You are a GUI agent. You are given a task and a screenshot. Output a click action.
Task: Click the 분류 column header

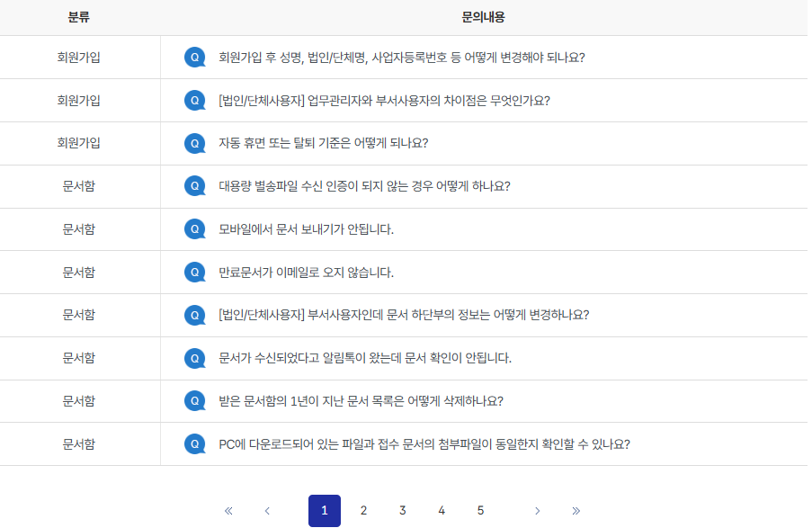79,17
